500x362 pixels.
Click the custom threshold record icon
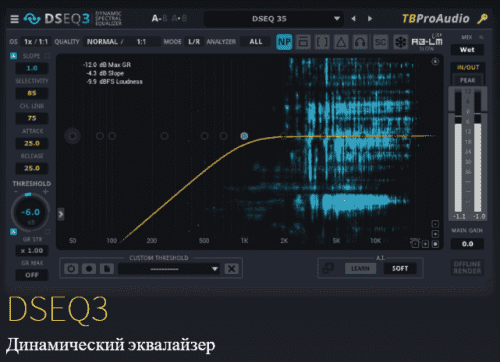(x=89, y=269)
